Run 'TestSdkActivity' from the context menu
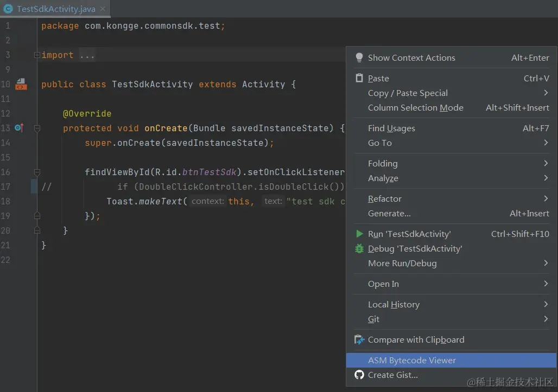Viewport: 558px width, 392px height. 451,234
